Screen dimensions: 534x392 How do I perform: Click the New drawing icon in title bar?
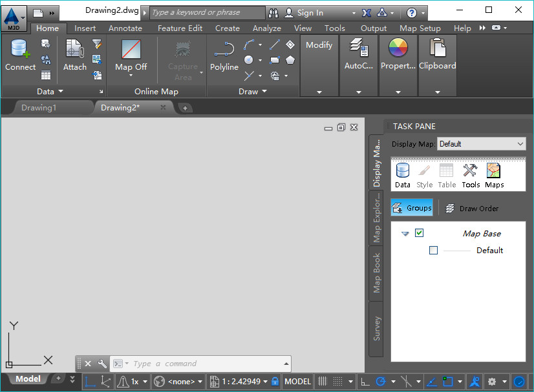pyautogui.click(x=37, y=14)
